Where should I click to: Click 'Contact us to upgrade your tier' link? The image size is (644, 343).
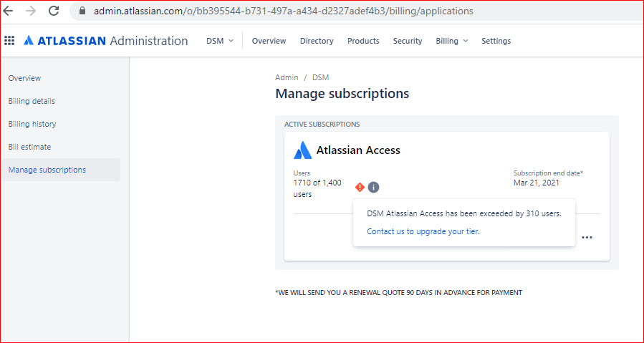(x=423, y=231)
